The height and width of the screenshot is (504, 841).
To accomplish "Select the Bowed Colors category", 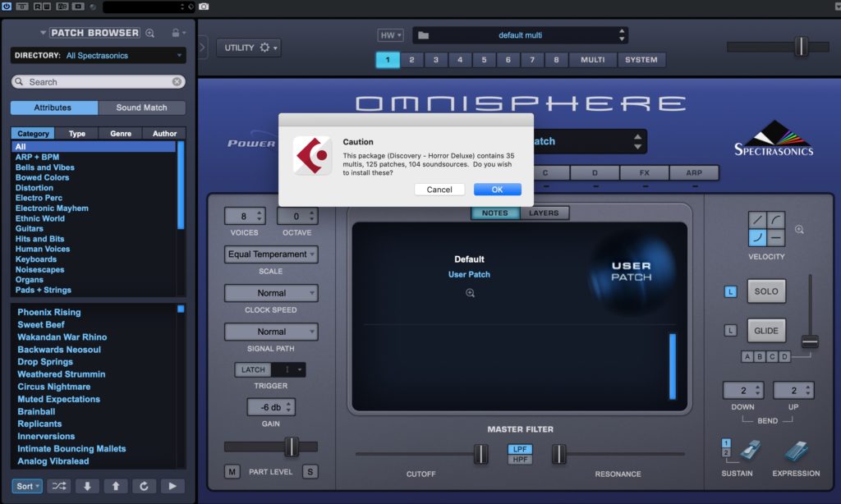I will click(42, 177).
